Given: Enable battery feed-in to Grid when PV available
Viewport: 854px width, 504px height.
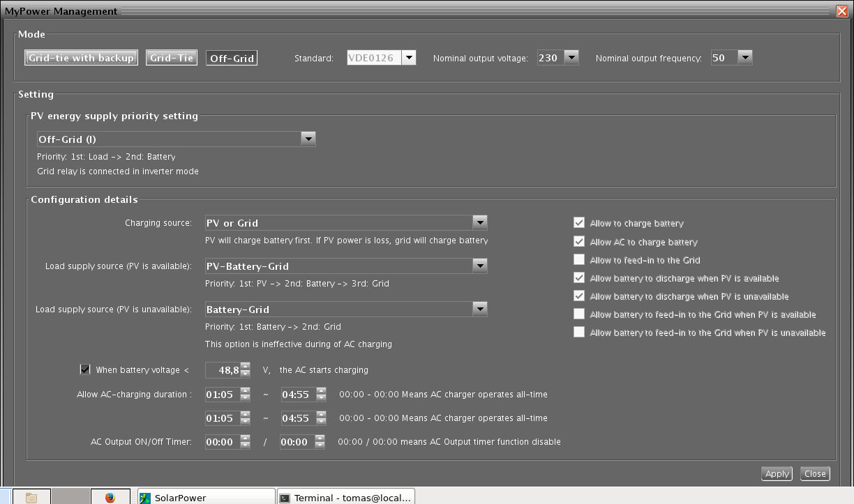Looking at the screenshot, I should pyautogui.click(x=579, y=314).
